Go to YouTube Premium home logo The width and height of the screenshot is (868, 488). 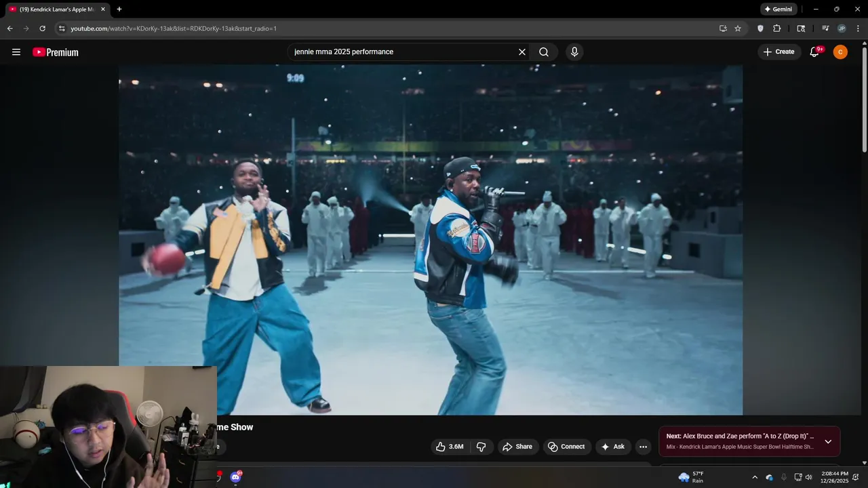(x=56, y=52)
